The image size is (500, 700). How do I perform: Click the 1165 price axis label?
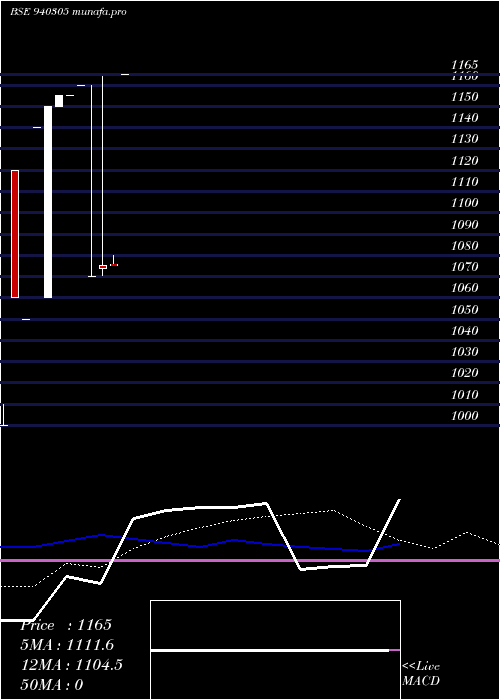(x=464, y=65)
